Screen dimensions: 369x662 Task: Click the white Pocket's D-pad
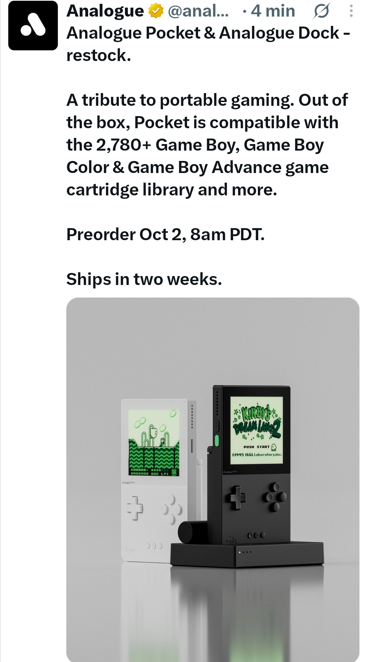click(135, 508)
